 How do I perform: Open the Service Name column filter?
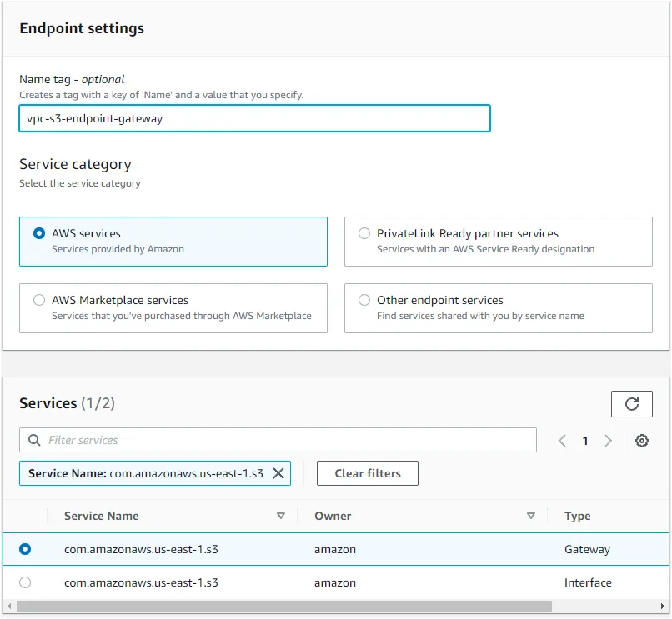(281, 516)
